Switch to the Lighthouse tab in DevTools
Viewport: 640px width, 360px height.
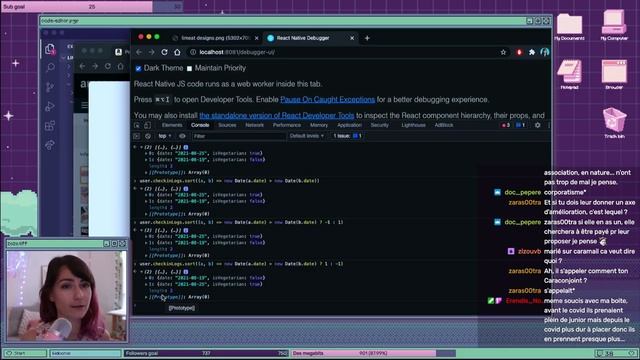pos(413,125)
